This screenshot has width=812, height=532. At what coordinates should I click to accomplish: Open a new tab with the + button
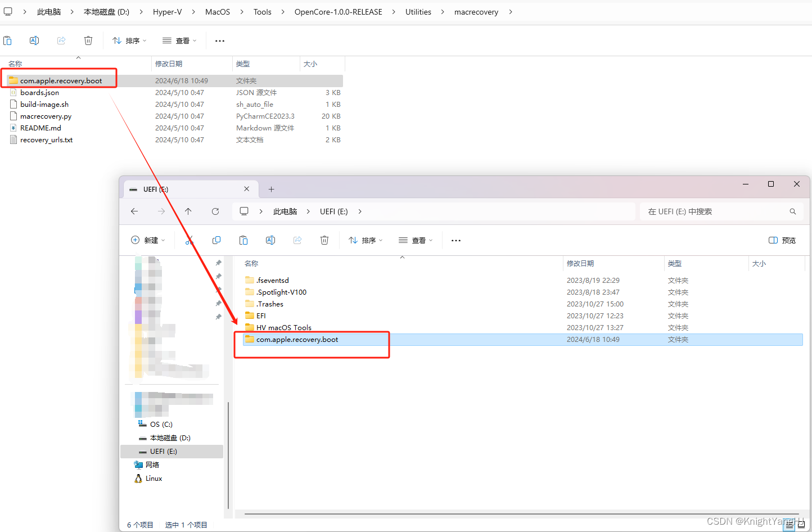271,189
